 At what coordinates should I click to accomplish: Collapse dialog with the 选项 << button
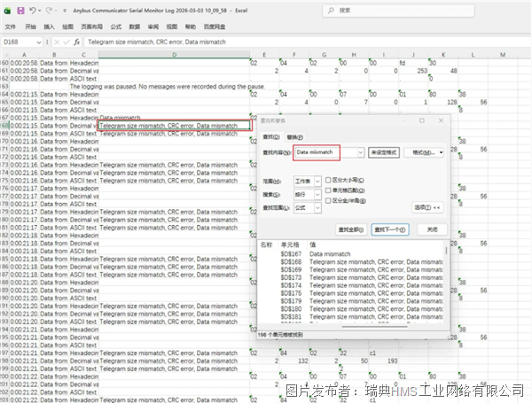(427, 207)
